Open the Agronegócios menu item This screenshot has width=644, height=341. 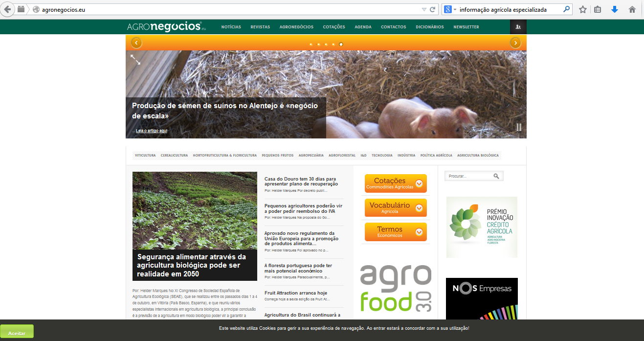[x=297, y=27]
